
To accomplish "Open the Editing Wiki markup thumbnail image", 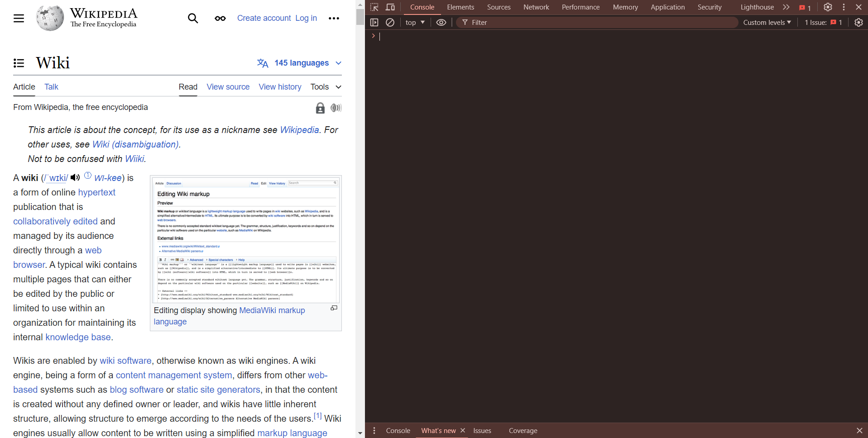I will tap(246, 239).
